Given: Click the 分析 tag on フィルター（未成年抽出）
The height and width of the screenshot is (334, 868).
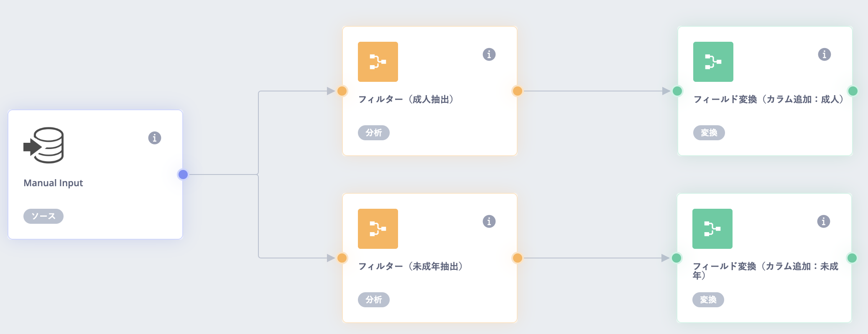Looking at the screenshot, I should click(x=374, y=300).
